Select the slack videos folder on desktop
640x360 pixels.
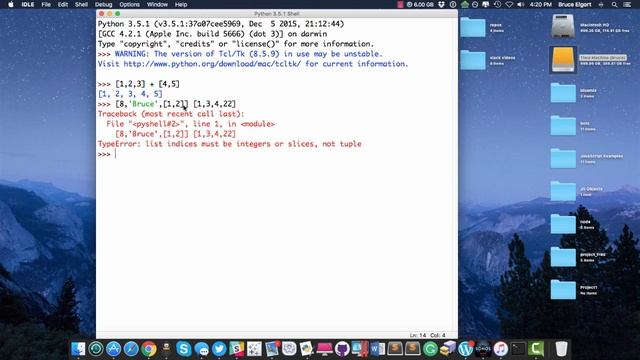473,60
